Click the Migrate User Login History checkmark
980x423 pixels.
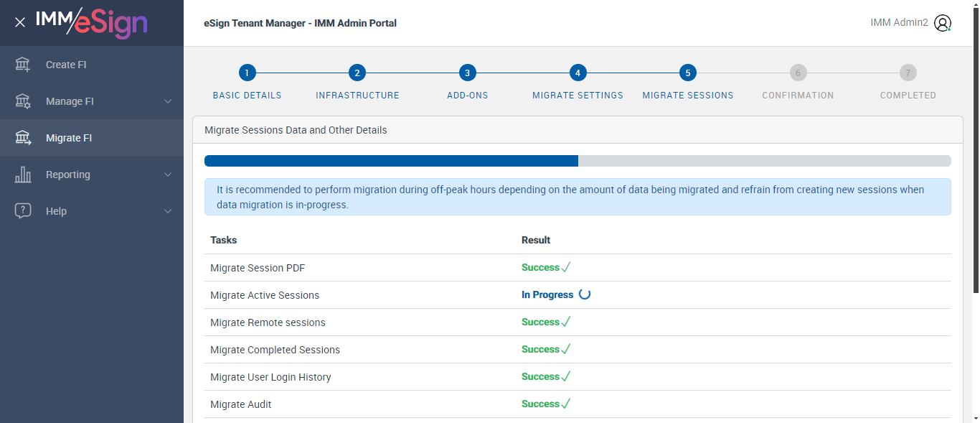(566, 376)
